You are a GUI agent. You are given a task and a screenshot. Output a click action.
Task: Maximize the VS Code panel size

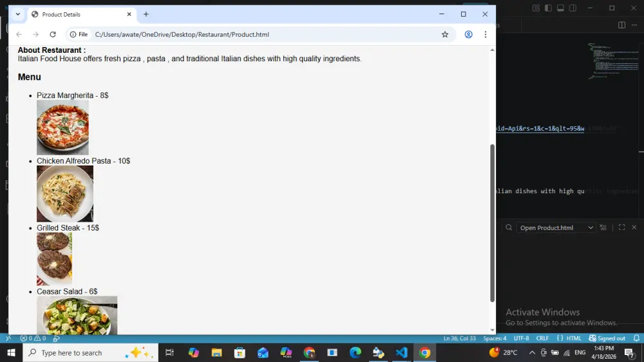622,227
